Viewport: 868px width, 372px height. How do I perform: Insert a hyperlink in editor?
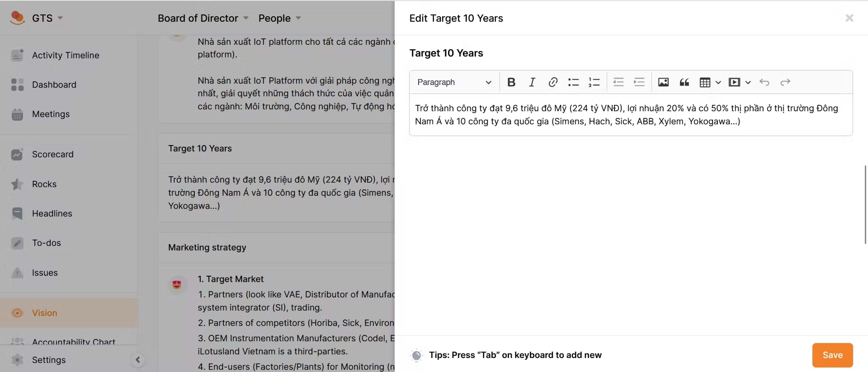553,82
